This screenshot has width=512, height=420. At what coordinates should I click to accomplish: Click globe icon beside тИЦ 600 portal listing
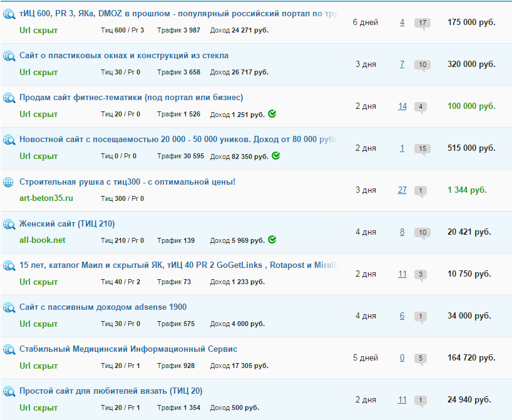9,14
